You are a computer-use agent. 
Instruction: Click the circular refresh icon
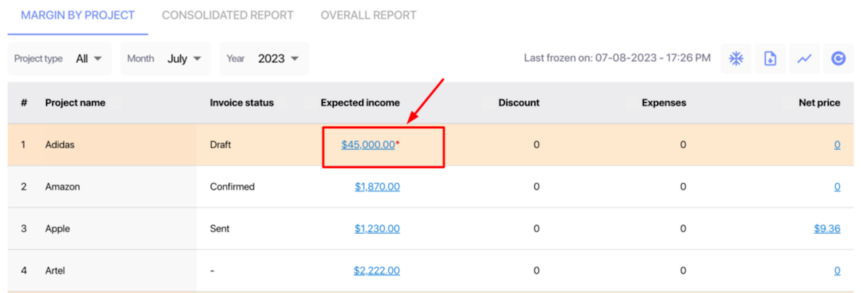coord(838,58)
